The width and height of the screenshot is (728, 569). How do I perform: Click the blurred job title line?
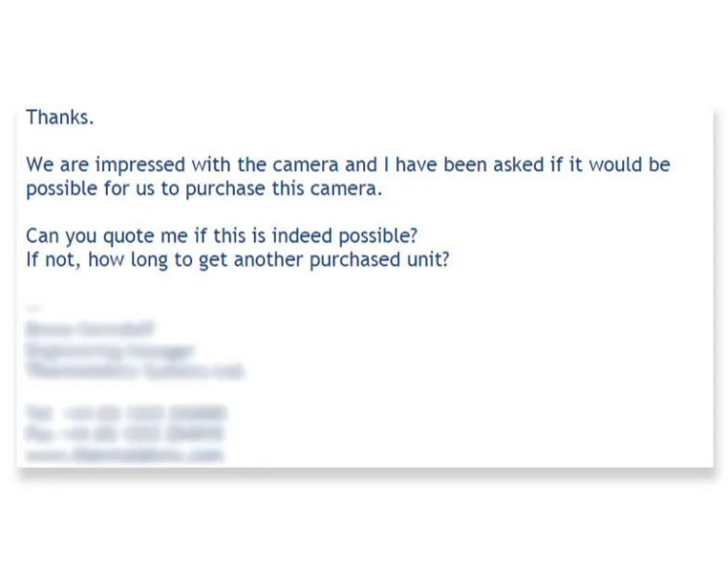(x=110, y=351)
